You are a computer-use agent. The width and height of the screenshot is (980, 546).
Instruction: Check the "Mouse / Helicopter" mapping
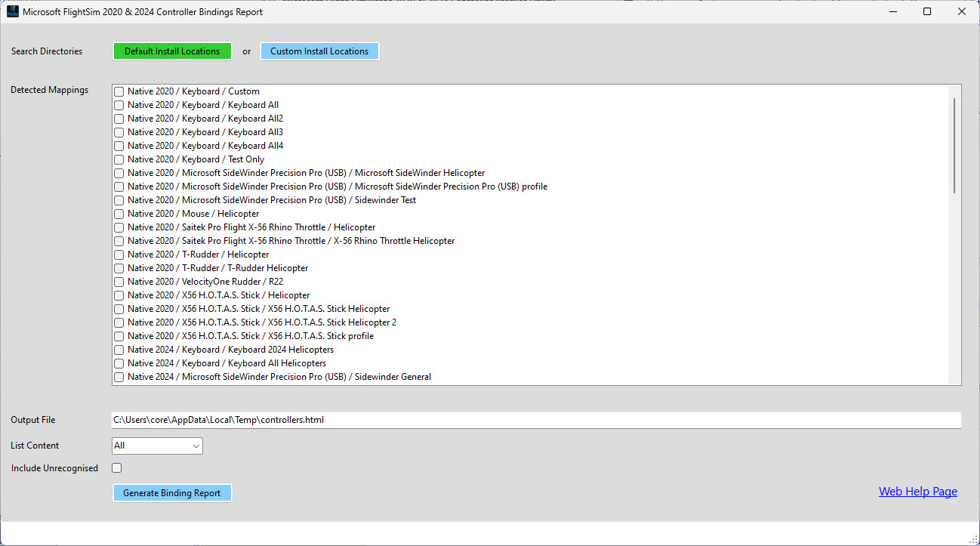[119, 214]
